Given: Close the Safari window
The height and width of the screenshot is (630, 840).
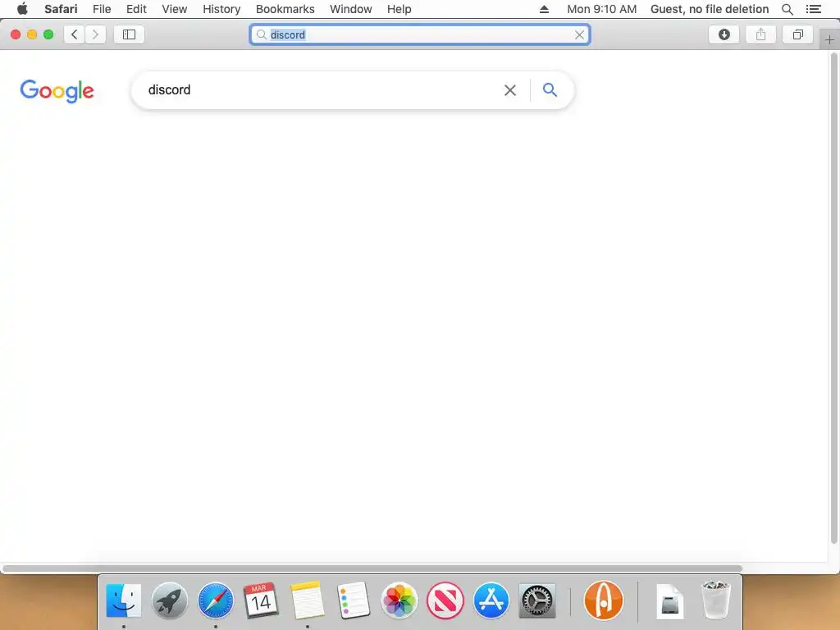Looking at the screenshot, I should click(x=16, y=34).
